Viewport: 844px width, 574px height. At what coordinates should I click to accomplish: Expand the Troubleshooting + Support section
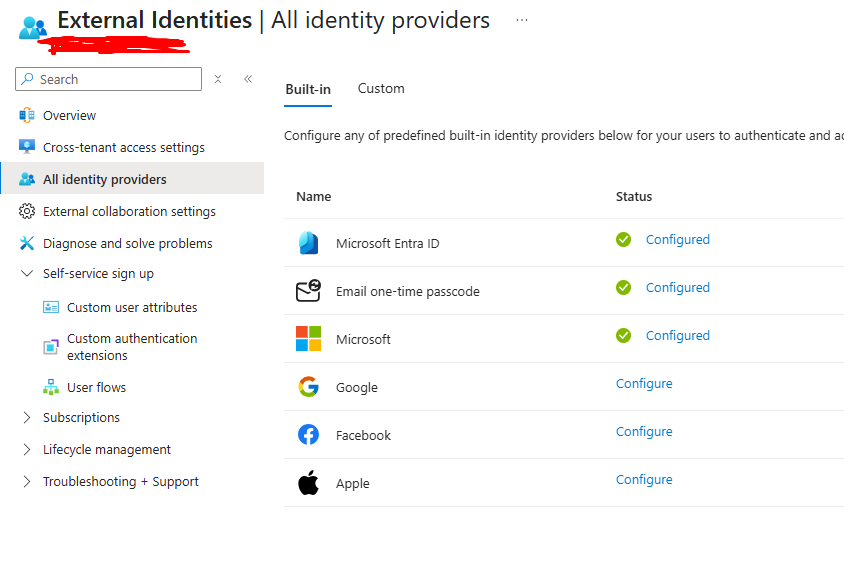point(27,481)
